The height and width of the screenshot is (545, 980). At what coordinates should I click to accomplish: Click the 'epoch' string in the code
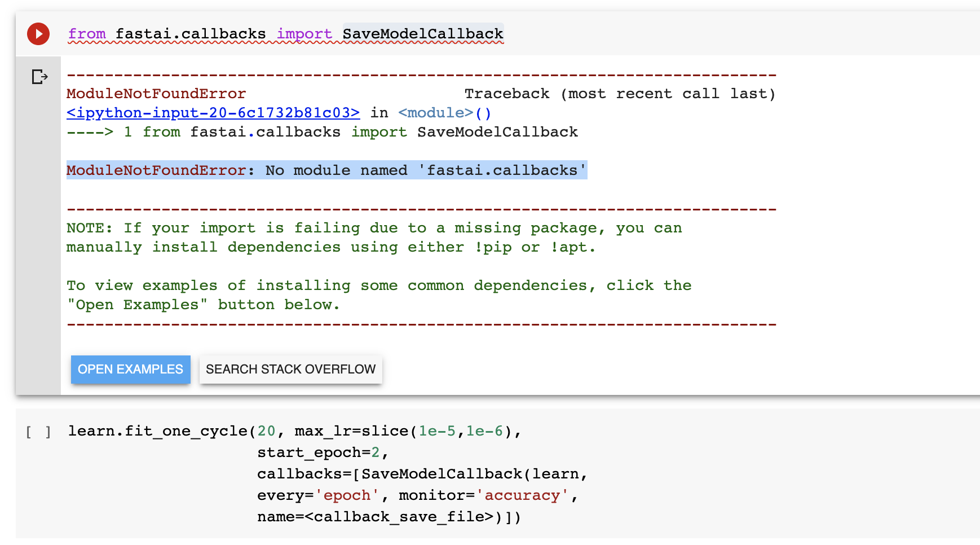click(x=347, y=495)
